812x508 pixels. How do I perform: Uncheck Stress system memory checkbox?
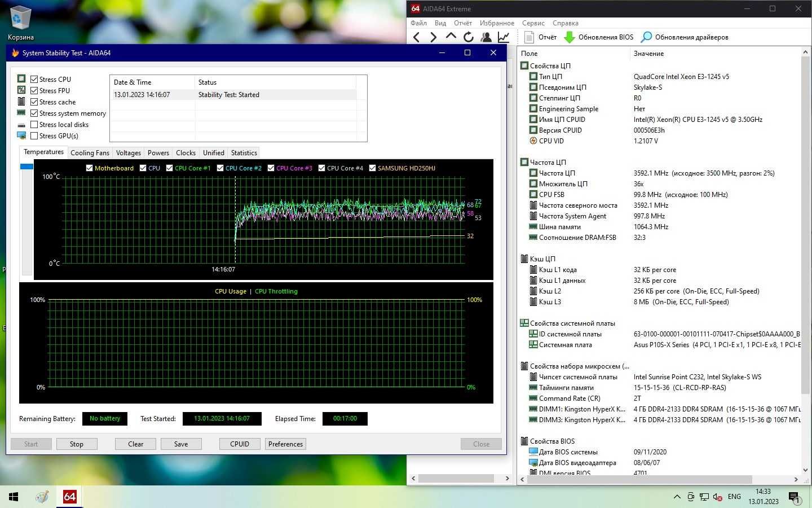point(34,113)
